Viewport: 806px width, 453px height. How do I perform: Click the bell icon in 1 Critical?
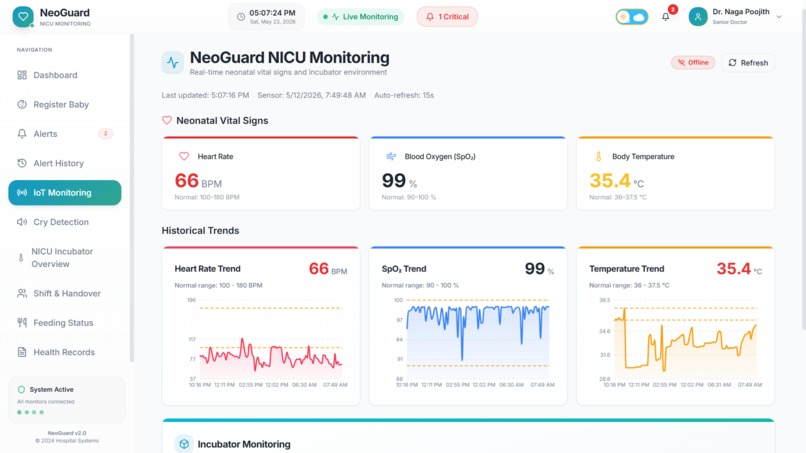[430, 17]
